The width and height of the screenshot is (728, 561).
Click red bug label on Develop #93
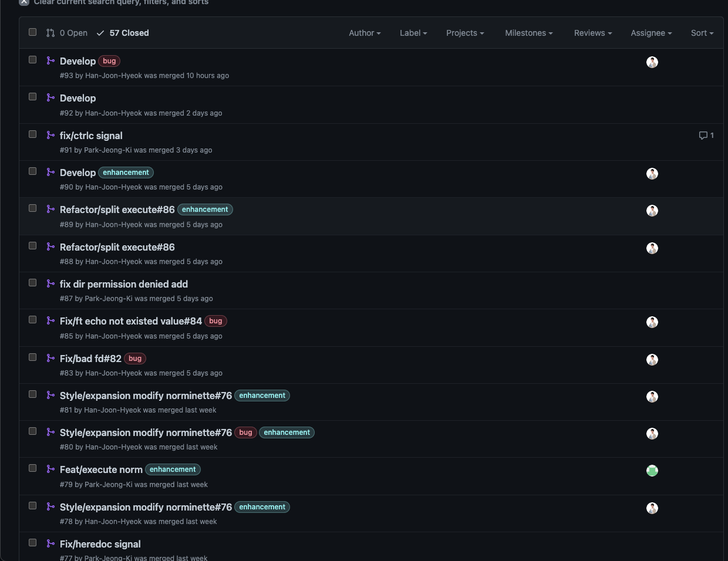[x=109, y=61]
